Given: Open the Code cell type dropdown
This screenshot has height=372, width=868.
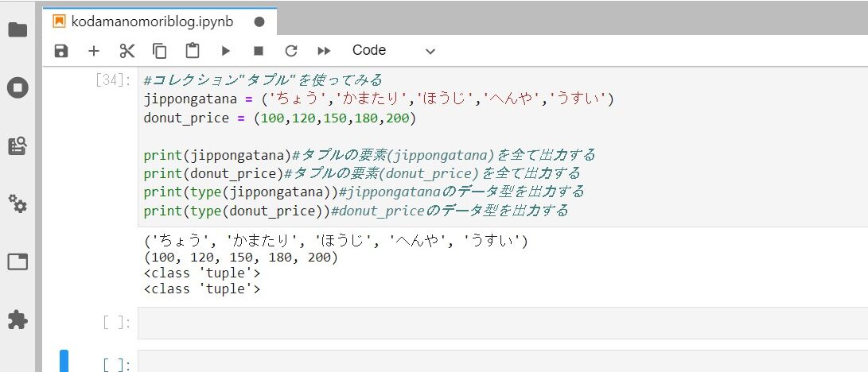Looking at the screenshot, I should [394, 50].
